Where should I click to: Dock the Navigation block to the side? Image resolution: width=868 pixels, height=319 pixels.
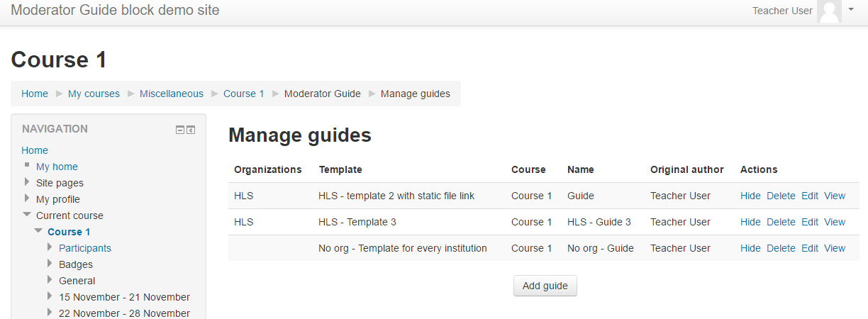(191, 130)
